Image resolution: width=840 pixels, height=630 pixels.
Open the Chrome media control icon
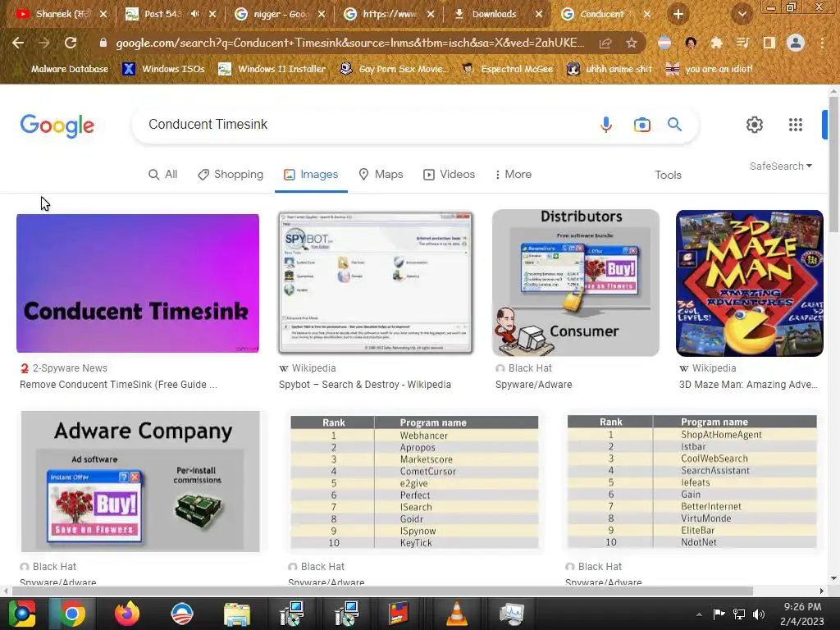(x=742, y=43)
